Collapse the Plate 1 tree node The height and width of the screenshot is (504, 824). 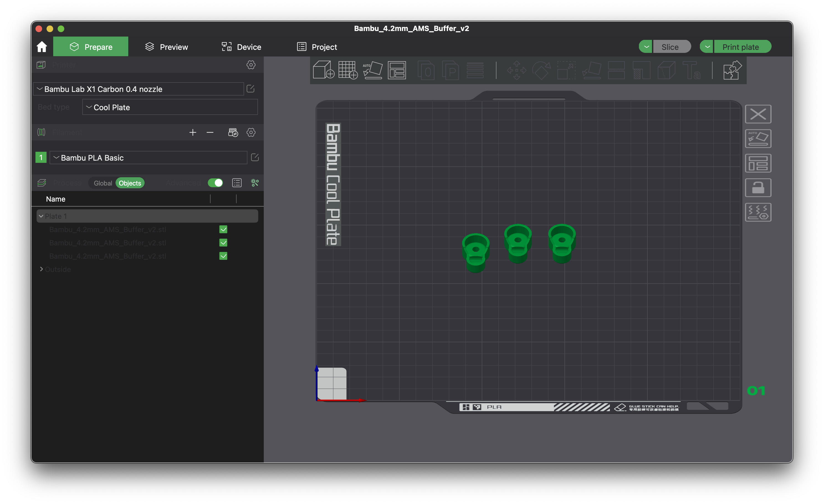click(x=41, y=216)
